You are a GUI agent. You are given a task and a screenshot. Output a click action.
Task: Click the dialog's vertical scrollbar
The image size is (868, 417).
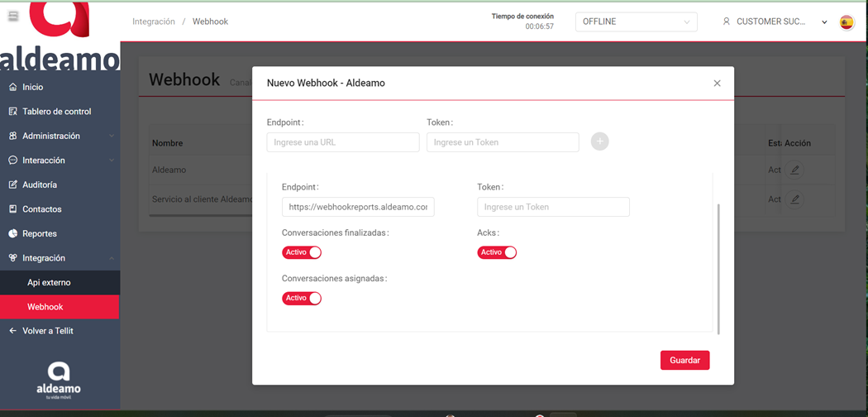[x=718, y=269]
